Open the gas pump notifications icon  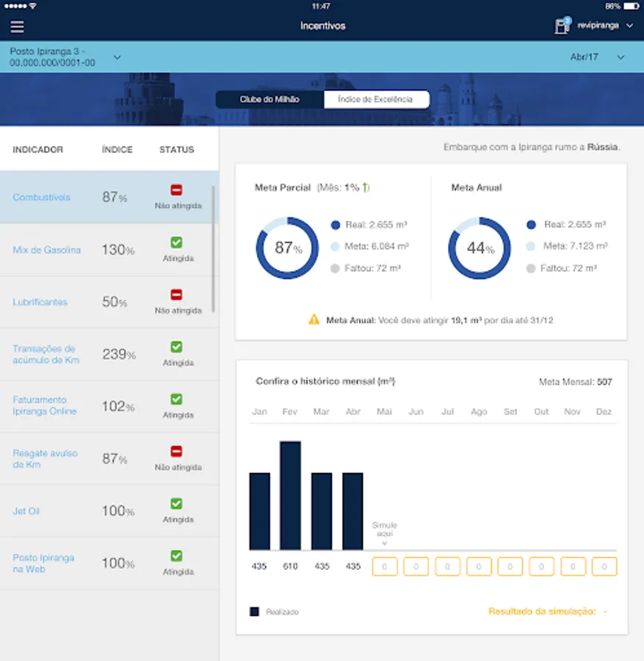(x=562, y=25)
